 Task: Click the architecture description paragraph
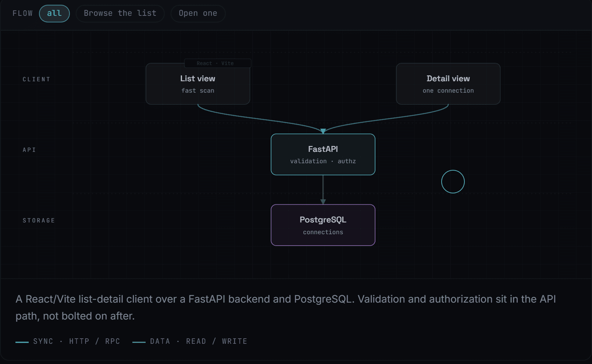pos(286,307)
